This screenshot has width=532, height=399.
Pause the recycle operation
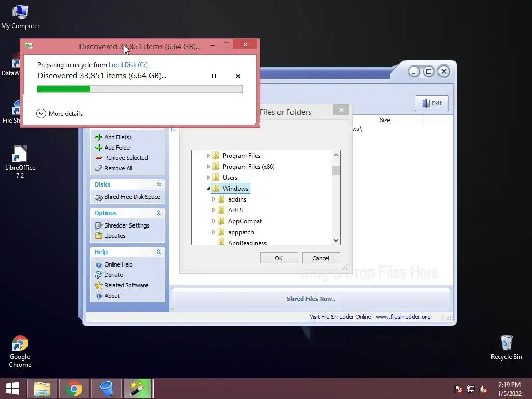214,76
